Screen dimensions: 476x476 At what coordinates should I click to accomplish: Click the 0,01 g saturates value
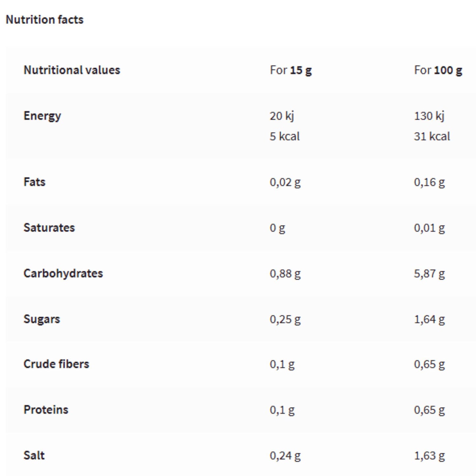click(x=429, y=228)
